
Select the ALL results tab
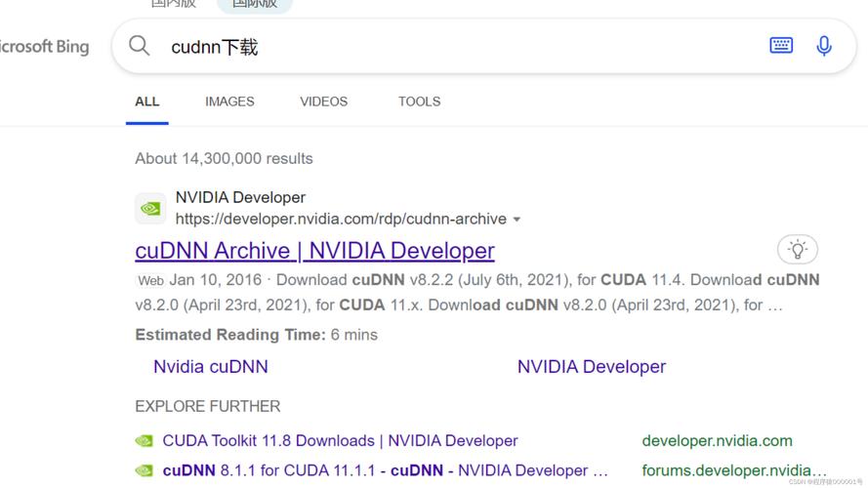pos(147,102)
